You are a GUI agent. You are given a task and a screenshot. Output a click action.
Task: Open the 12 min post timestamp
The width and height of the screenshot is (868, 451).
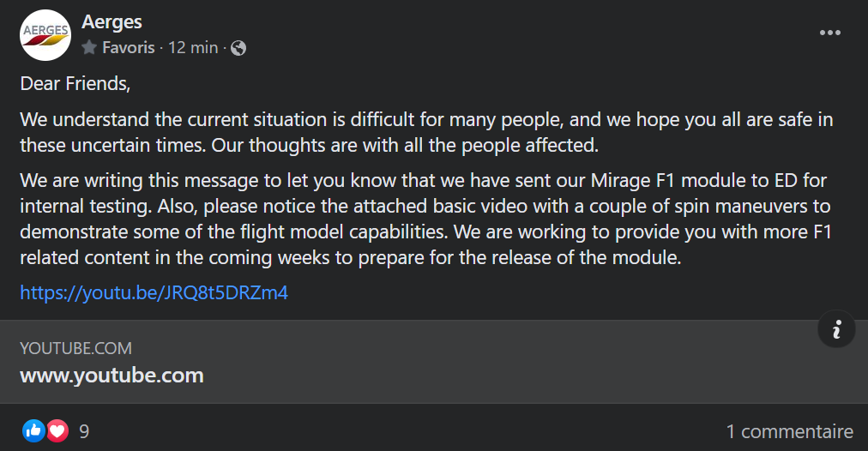tap(193, 48)
